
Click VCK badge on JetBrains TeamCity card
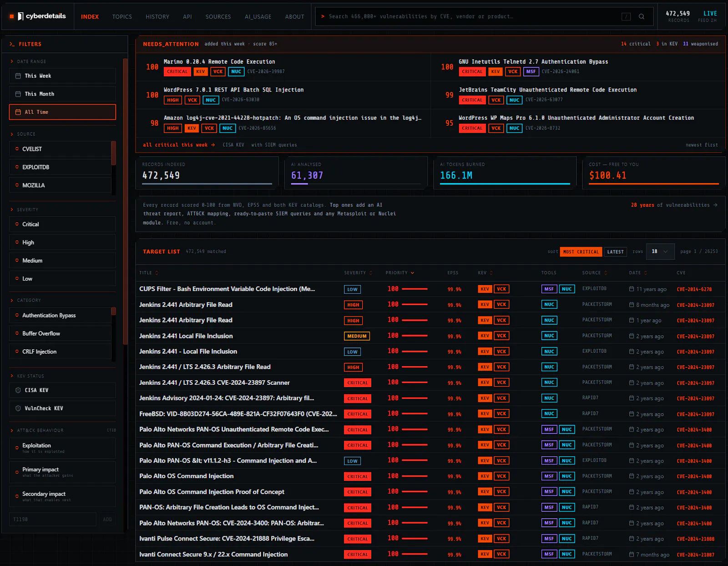pos(496,100)
